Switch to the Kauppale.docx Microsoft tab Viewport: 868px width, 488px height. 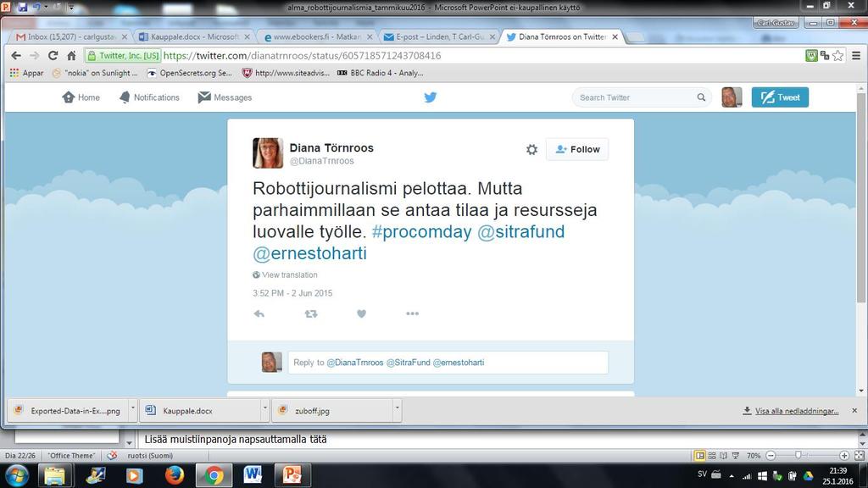coord(193,36)
